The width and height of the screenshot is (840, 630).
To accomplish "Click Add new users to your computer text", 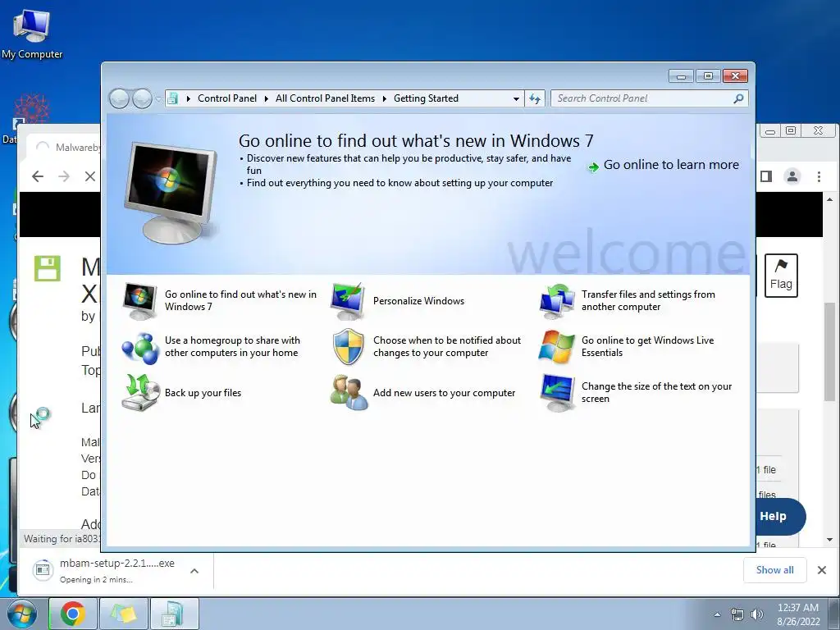I will pos(444,393).
